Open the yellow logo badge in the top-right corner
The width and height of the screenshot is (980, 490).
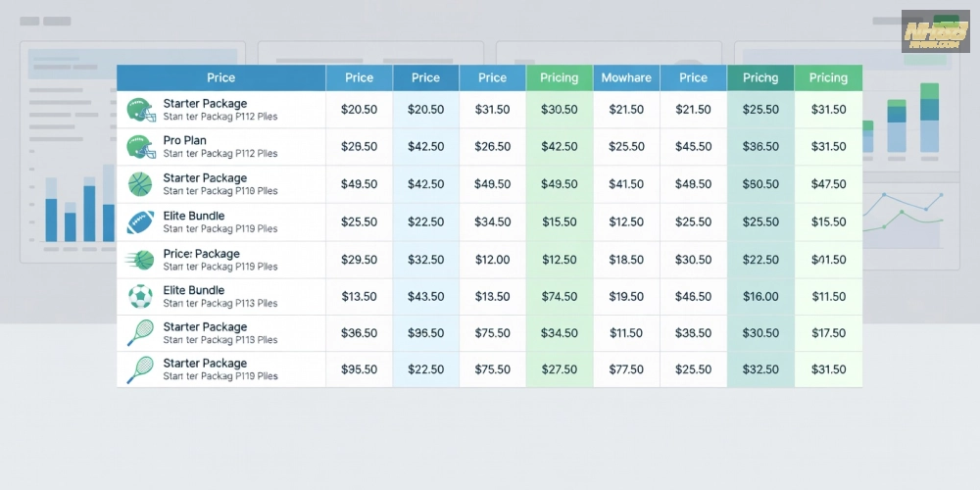tap(935, 31)
